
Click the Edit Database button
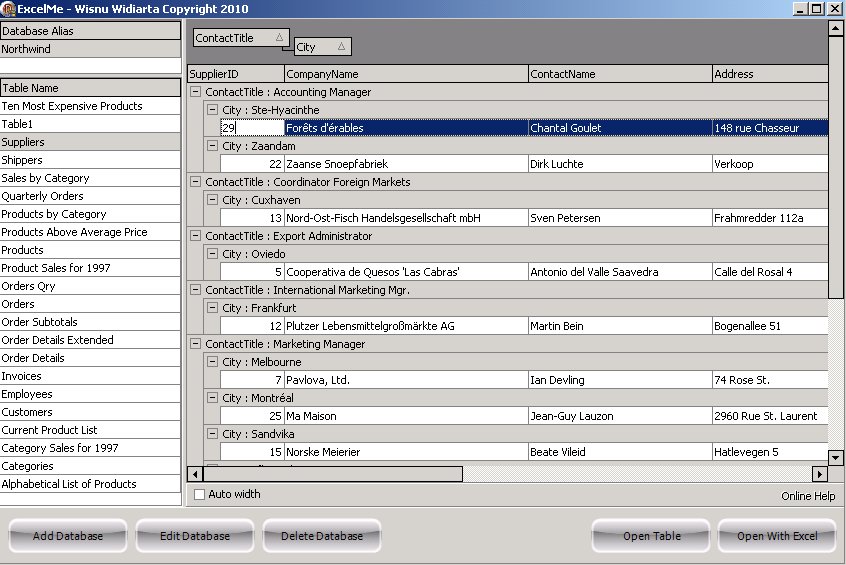(195, 536)
